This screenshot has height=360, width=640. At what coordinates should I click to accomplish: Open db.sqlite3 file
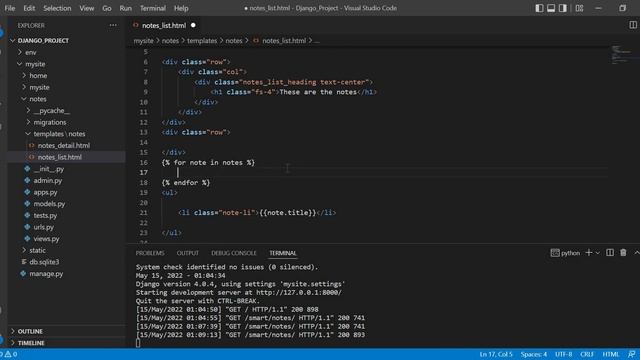pos(44,262)
